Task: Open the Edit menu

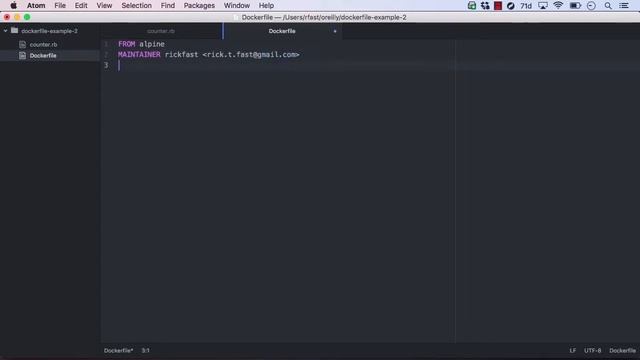Action: (81, 5)
